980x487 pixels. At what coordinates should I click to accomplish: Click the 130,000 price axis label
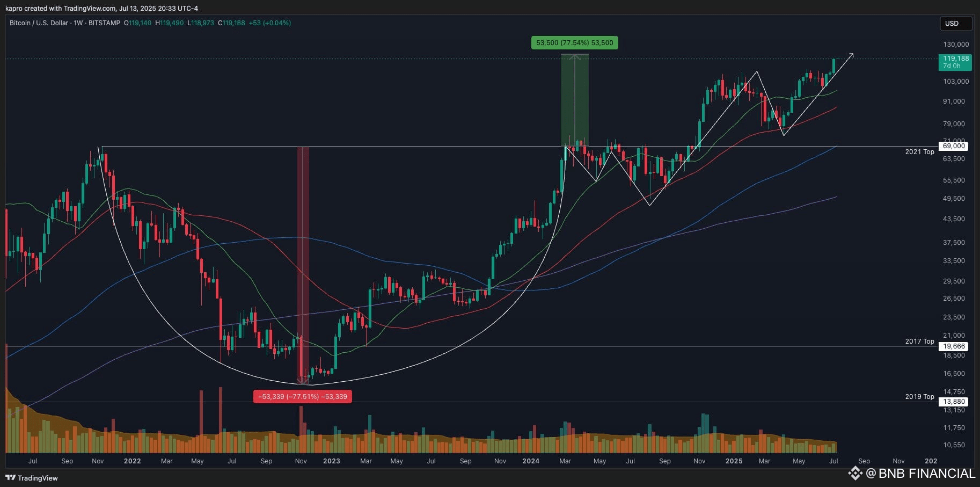click(x=955, y=45)
